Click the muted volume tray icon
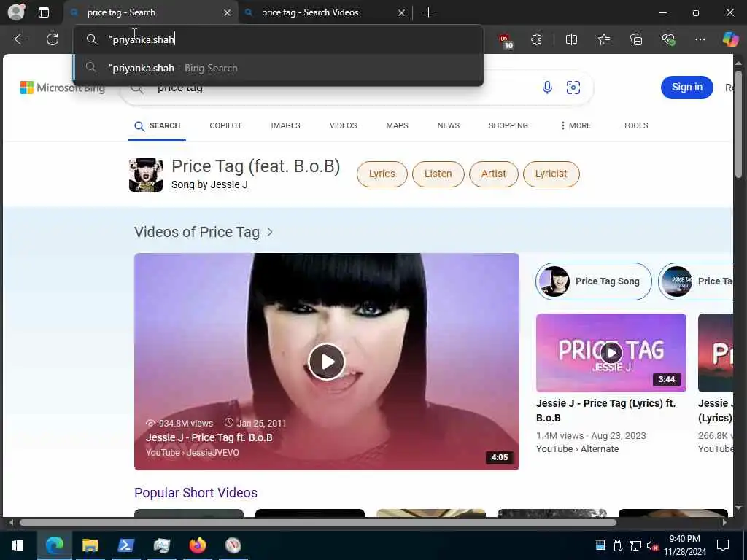Screen dimensions: 747x560 652,545
